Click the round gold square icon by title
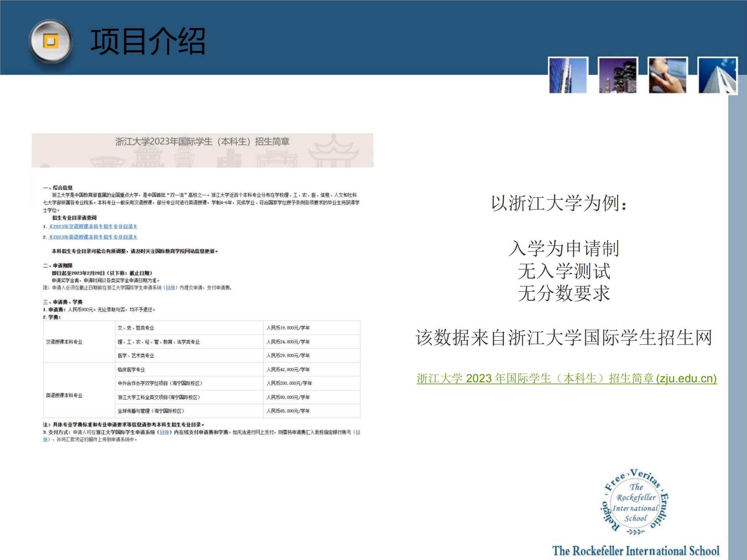 (x=51, y=41)
